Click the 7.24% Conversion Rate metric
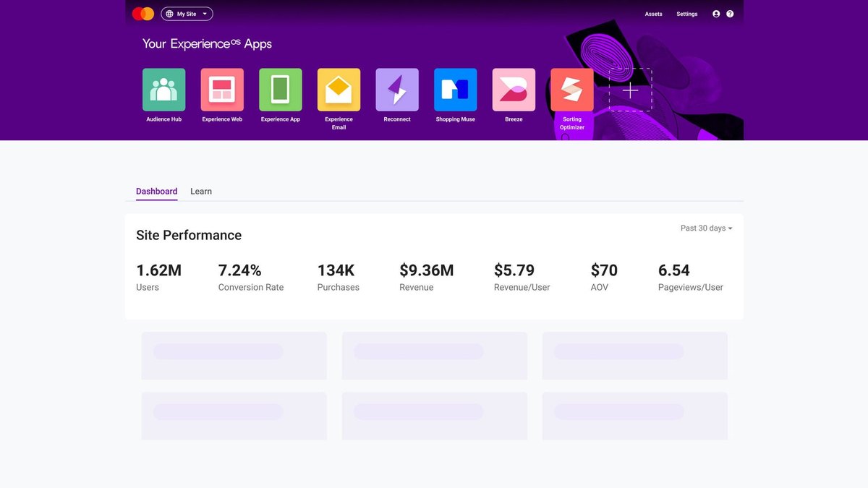 pos(251,277)
